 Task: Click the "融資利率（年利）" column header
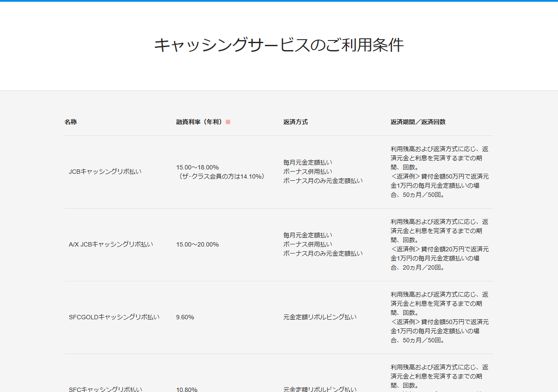pyautogui.click(x=200, y=122)
